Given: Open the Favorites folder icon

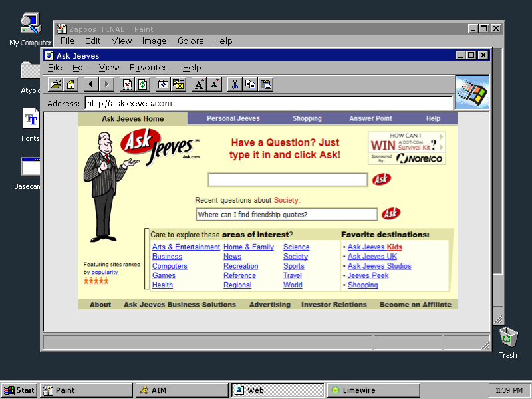Looking at the screenshot, I should coord(163,84).
